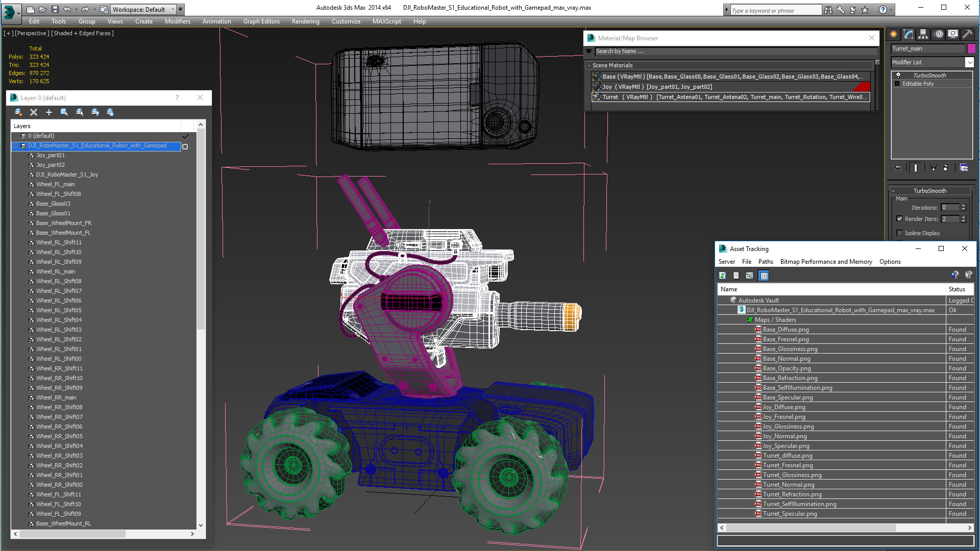Click the Iterations spinner arrows
Screen dimensions: 980x551
[963, 208]
